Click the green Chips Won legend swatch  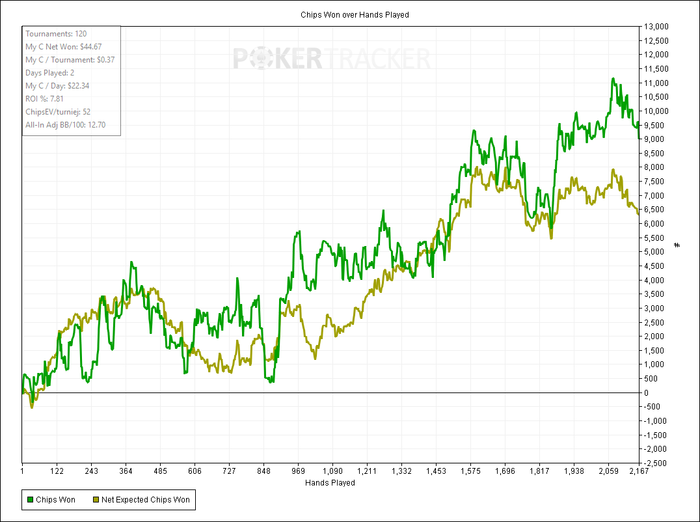pyautogui.click(x=30, y=500)
